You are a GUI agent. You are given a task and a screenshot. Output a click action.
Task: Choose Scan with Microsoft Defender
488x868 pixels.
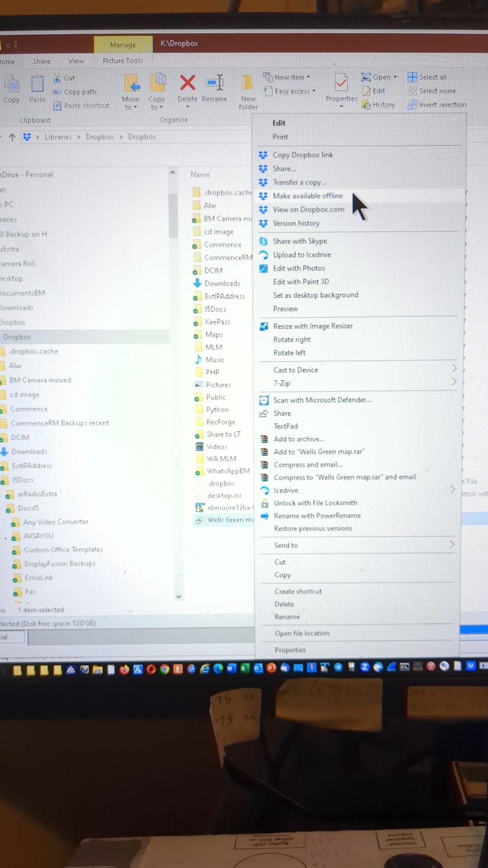pos(322,400)
